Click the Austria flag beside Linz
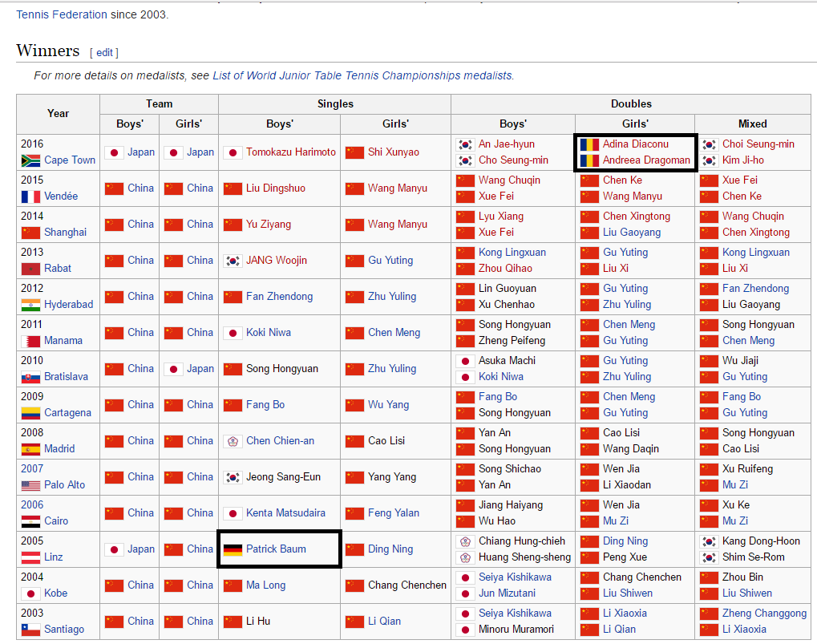Viewport: 817px width, 644px height. [30, 557]
